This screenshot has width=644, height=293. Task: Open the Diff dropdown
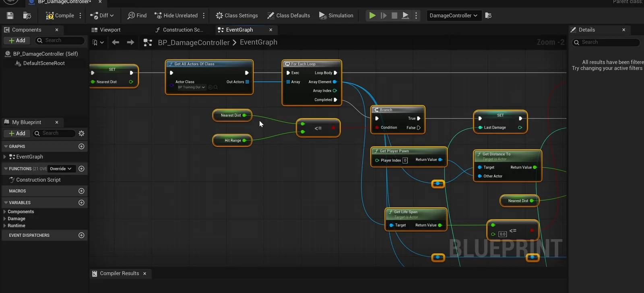102,16
